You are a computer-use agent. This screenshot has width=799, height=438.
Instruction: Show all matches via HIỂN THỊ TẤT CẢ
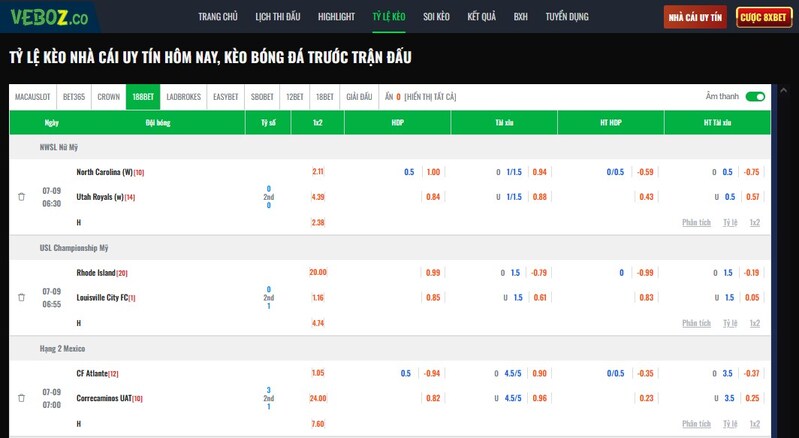tap(430, 97)
